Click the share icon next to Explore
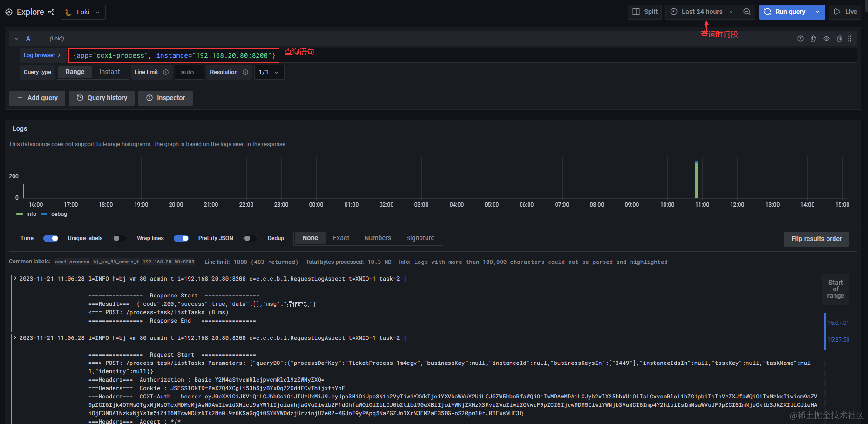868x424 pixels. 51,12
